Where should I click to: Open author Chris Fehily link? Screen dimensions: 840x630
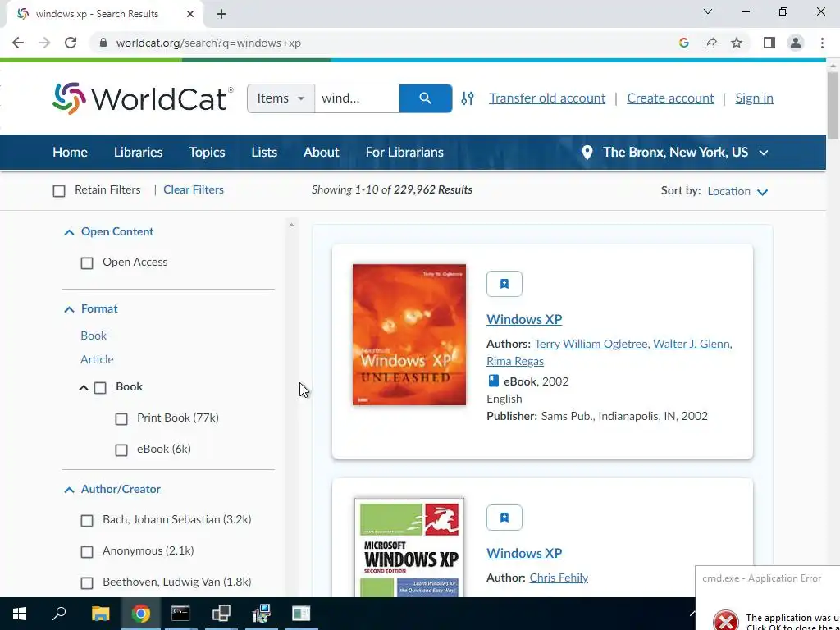coord(559,577)
